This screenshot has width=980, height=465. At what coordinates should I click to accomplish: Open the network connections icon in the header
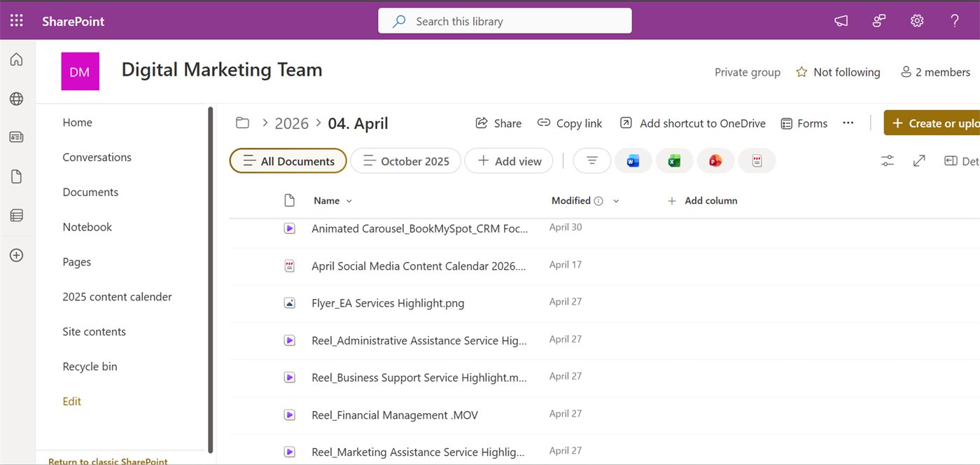pyautogui.click(x=879, y=21)
